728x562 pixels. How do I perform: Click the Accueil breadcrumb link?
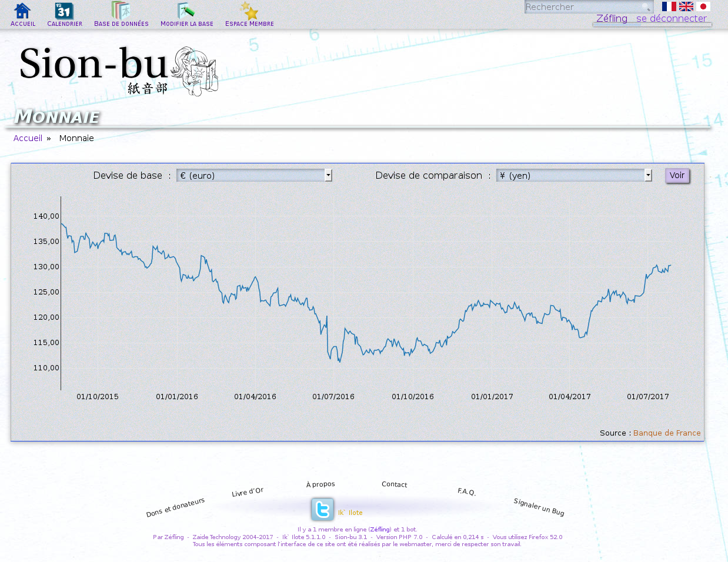click(x=28, y=138)
